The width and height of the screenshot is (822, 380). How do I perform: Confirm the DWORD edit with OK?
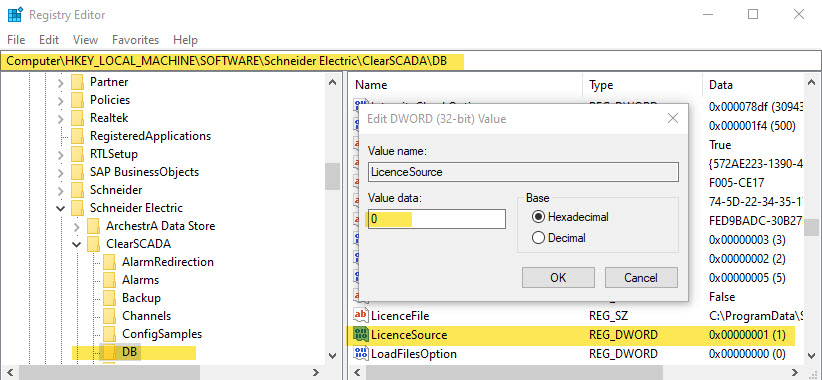[558, 277]
